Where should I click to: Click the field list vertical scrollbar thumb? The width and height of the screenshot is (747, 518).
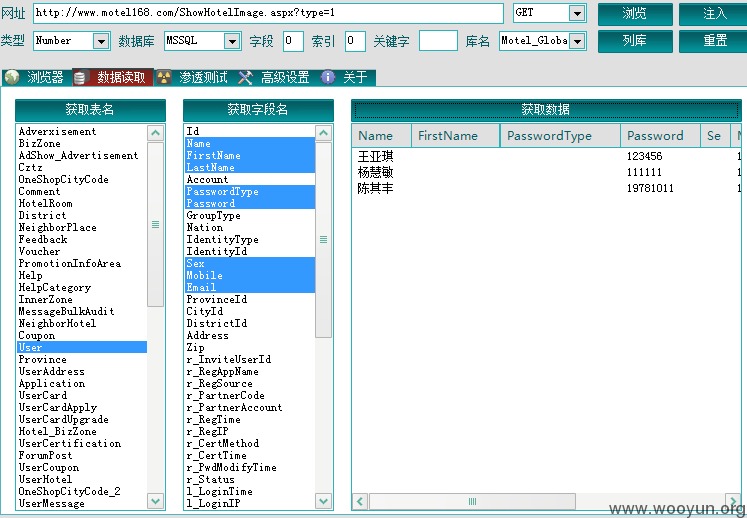(x=323, y=239)
